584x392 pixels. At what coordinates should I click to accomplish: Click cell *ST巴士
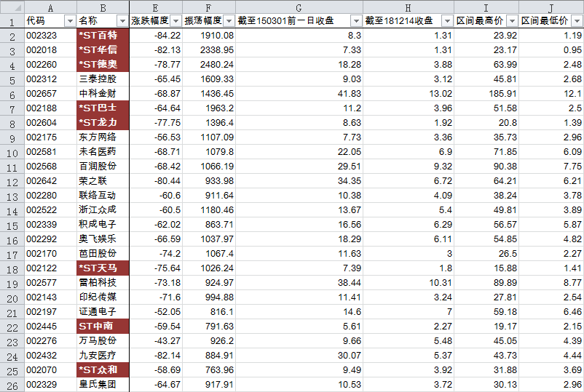(x=103, y=108)
